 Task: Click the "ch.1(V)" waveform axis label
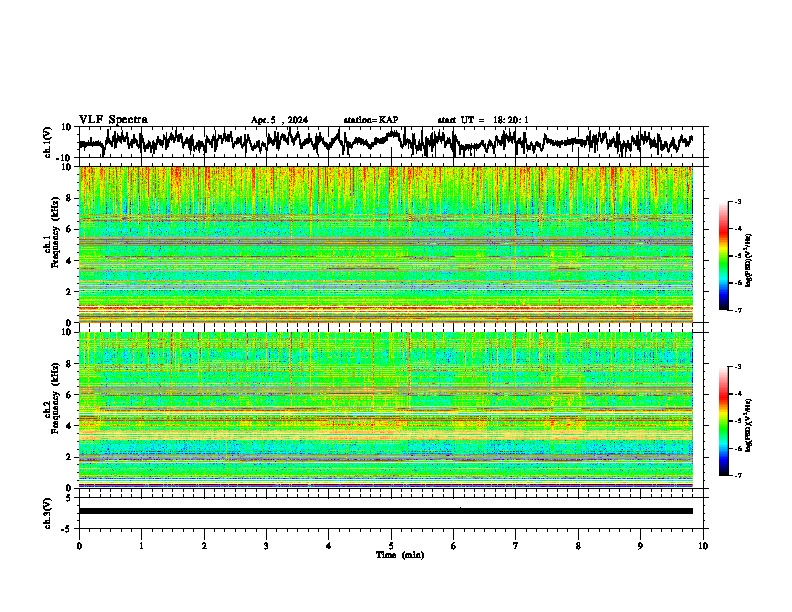[48, 142]
